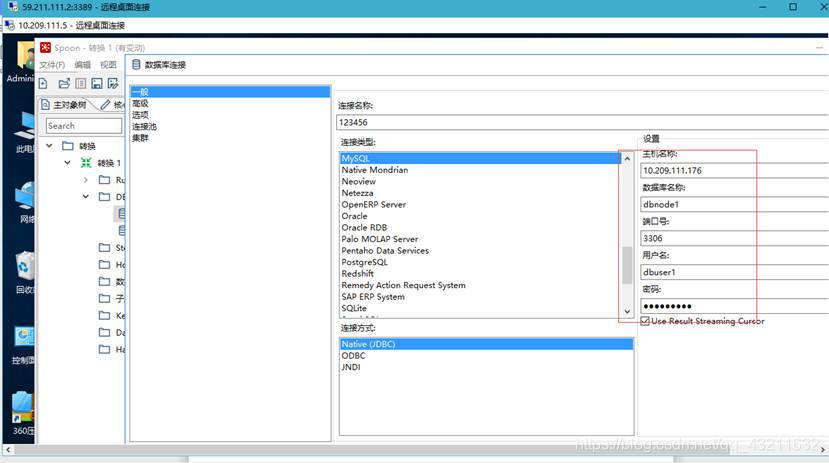Image resolution: width=829 pixels, height=463 pixels.
Task: Click the 转换 1 transformation icon in tree
Action: click(86, 163)
